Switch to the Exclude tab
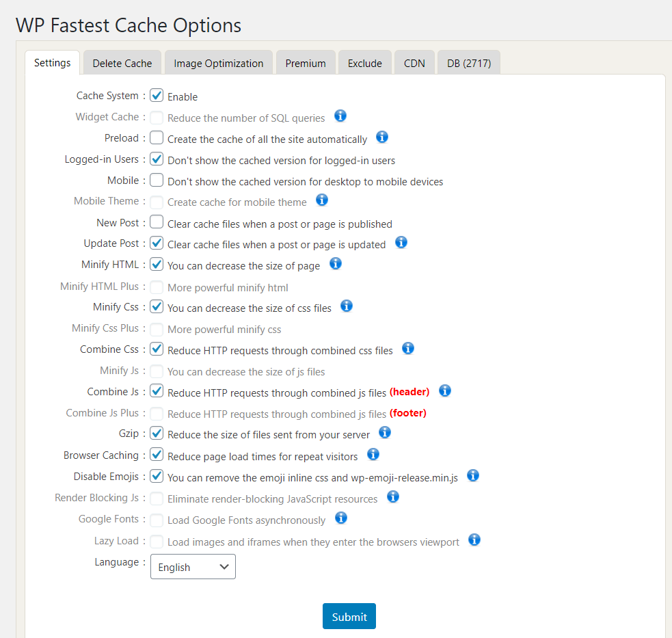 click(365, 63)
